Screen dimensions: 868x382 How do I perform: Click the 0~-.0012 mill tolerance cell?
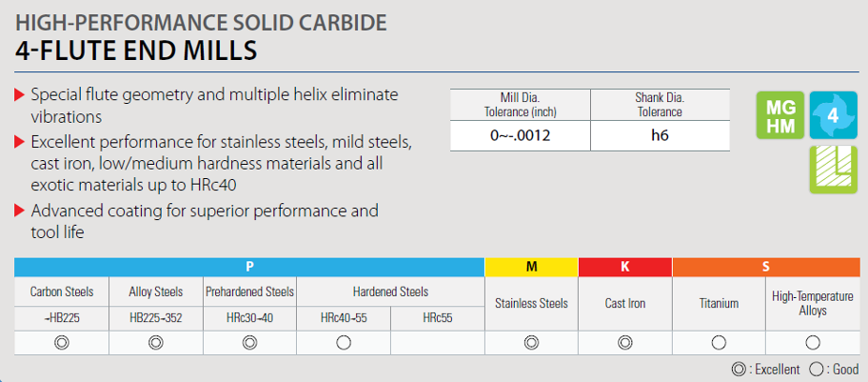(521, 135)
